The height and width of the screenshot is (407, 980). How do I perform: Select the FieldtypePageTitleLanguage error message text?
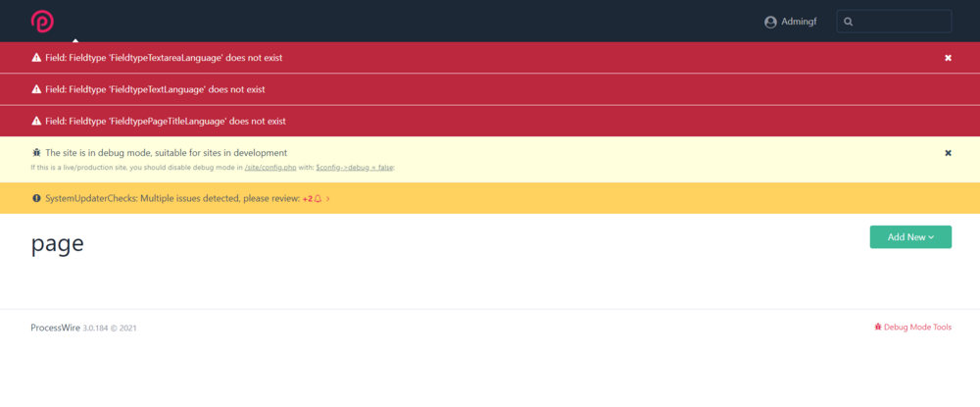click(166, 122)
